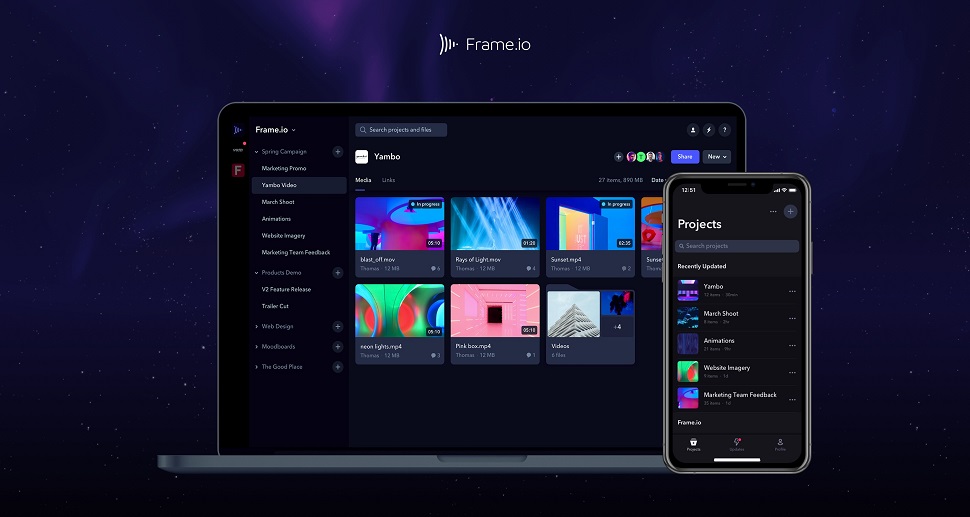Open more options for Yambo on phone
Viewport: 970px width, 517px height.
coord(792,291)
